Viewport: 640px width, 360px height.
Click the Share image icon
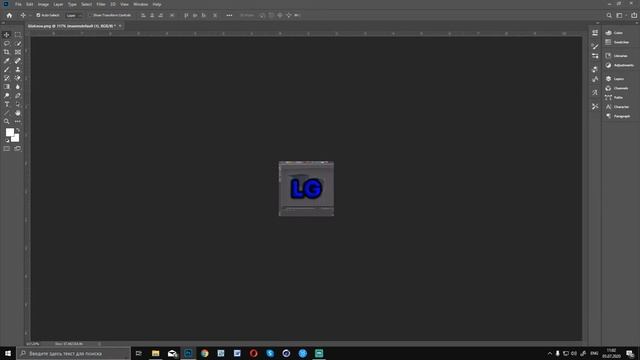point(634,15)
